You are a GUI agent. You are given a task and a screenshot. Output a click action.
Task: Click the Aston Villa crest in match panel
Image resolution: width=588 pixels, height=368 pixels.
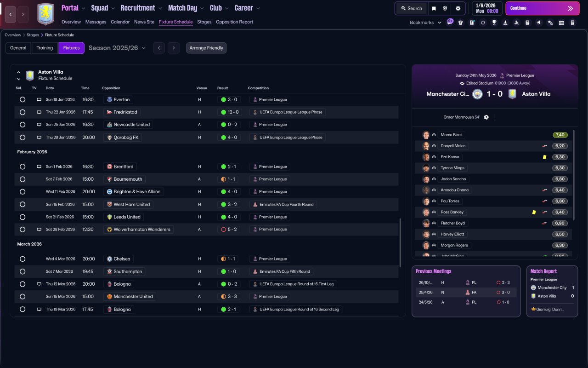click(x=512, y=94)
